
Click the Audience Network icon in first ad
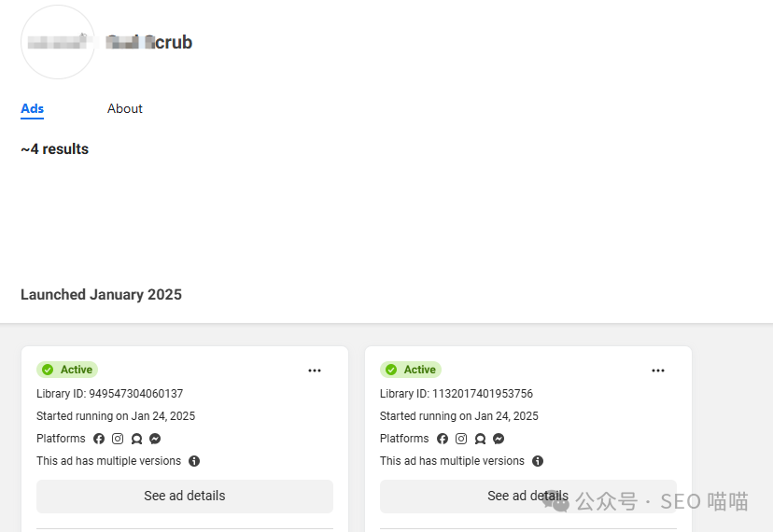136,439
